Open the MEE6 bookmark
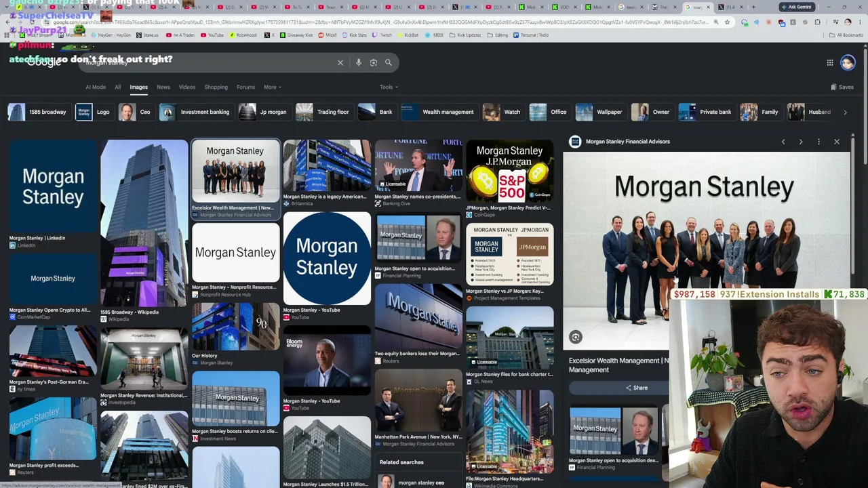The height and width of the screenshot is (488, 868). click(x=434, y=35)
